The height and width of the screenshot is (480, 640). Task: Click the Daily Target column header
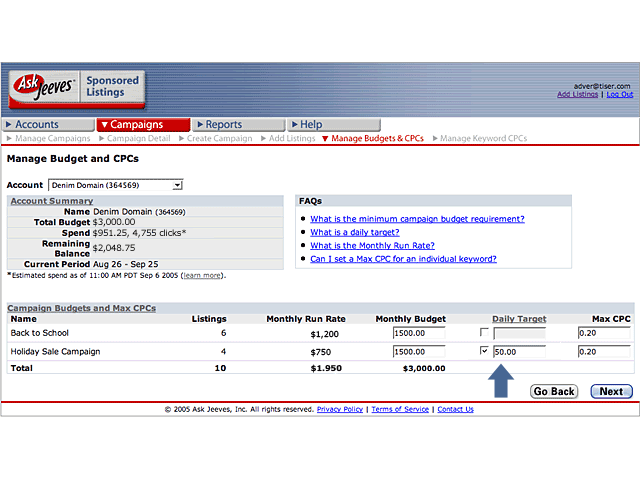pos(519,319)
